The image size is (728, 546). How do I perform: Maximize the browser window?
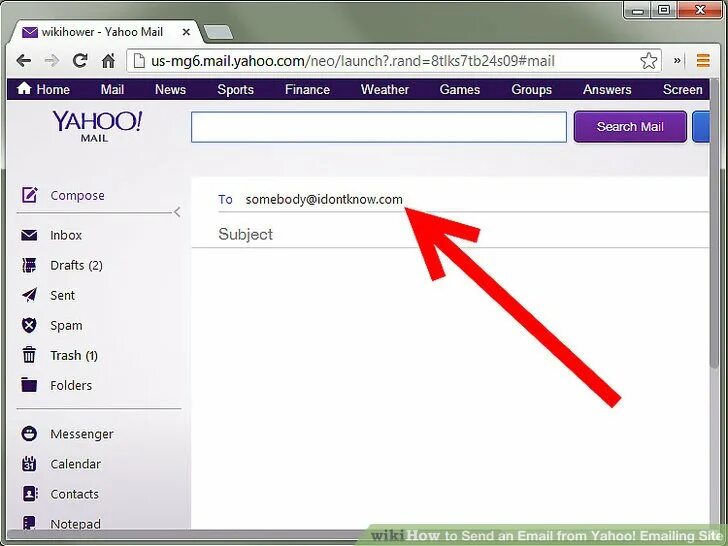[x=664, y=10]
